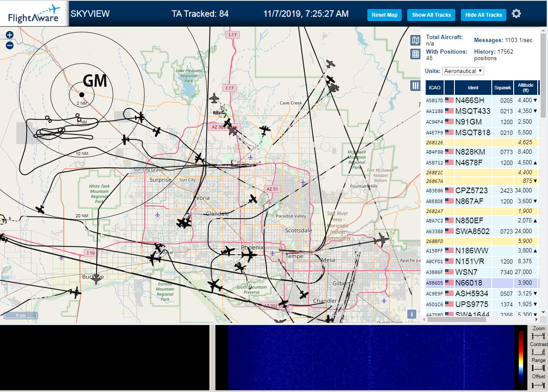Screen dimensions: 548x392
Task: Adjust the Range slider in spectrum controls
Action: click(538, 368)
